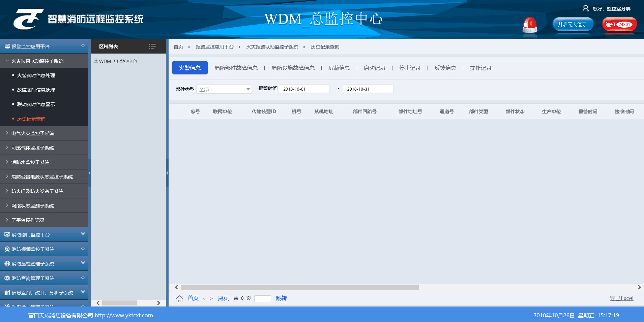
Task: Expand the 消防设备电源状态监控子系统 menu
Action: point(7,176)
